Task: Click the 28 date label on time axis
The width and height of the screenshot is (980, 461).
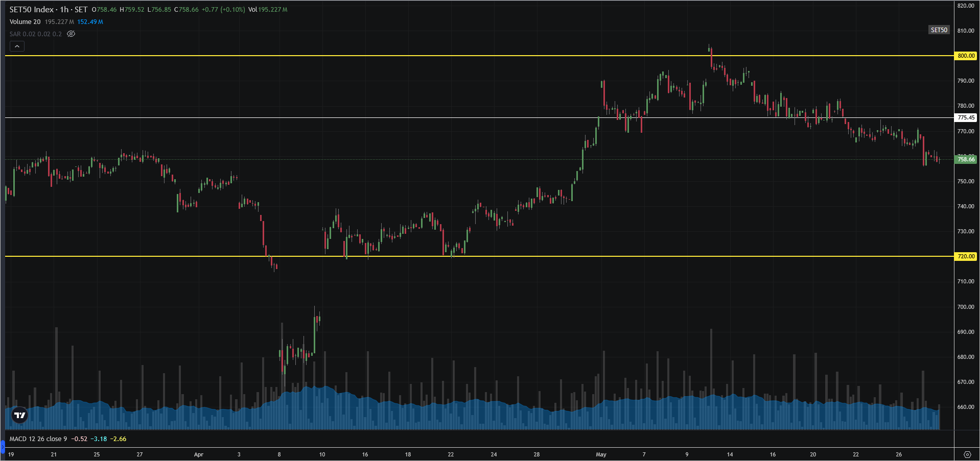Action: pos(536,454)
